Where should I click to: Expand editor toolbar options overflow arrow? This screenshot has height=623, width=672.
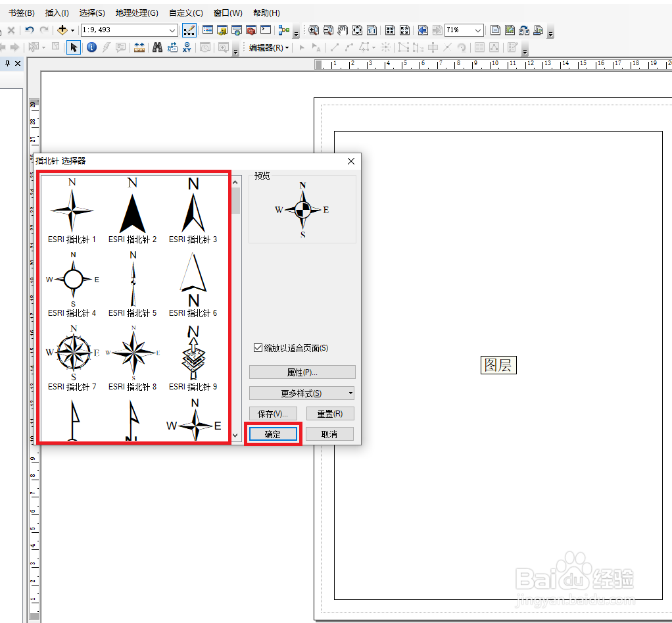tap(525, 51)
